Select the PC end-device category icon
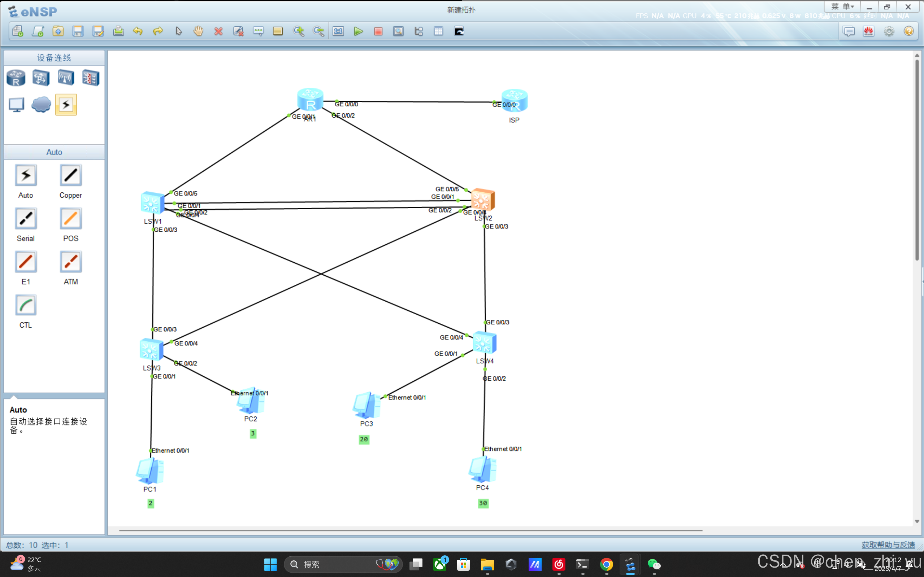 tap(16, 105)
